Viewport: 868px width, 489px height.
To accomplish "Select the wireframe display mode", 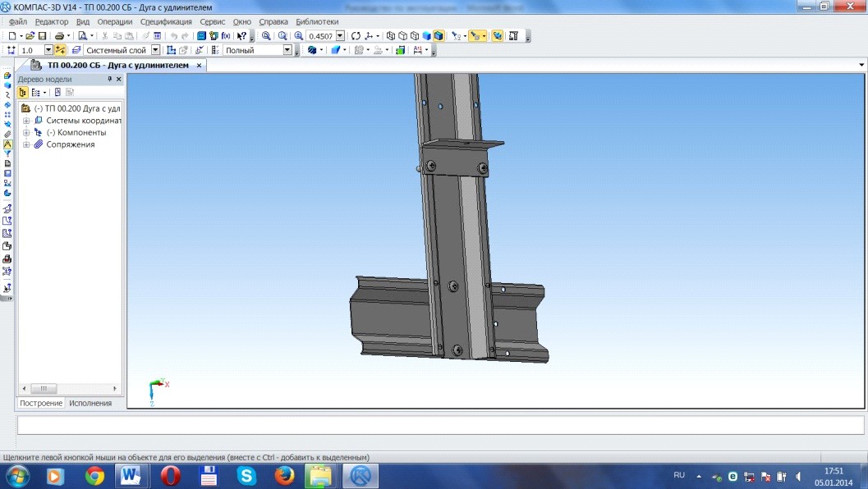I will 391,36.
